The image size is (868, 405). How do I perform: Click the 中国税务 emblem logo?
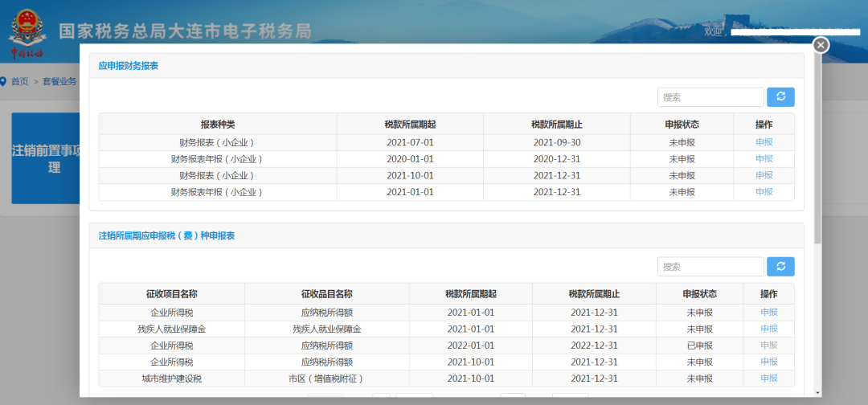(27, 35)
